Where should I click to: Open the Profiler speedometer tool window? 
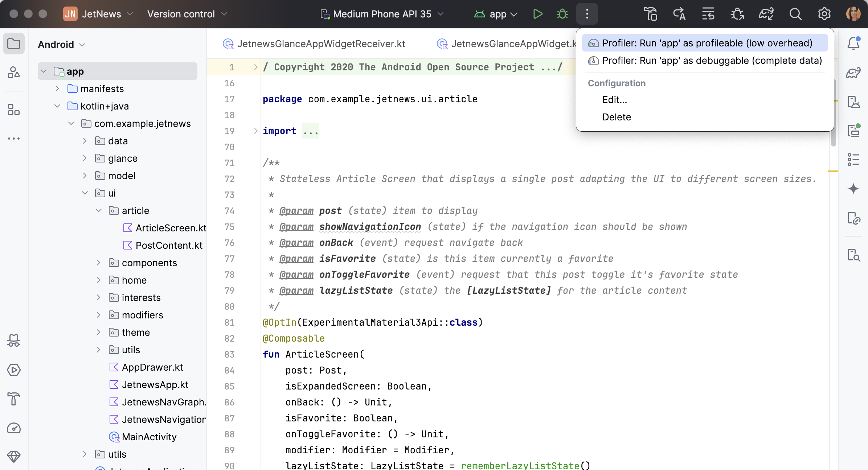[x=14, y=428]
